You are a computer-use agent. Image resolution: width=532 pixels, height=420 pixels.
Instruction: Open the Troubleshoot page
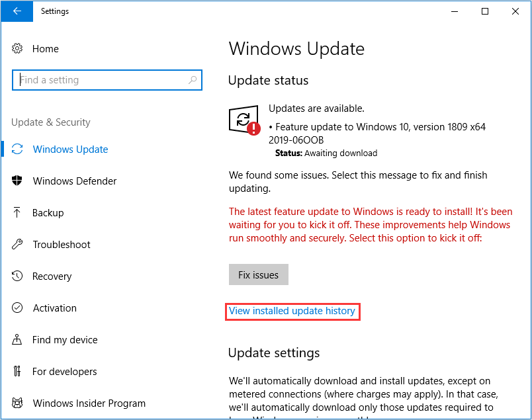pyautogui.click(x=62, y=244)
